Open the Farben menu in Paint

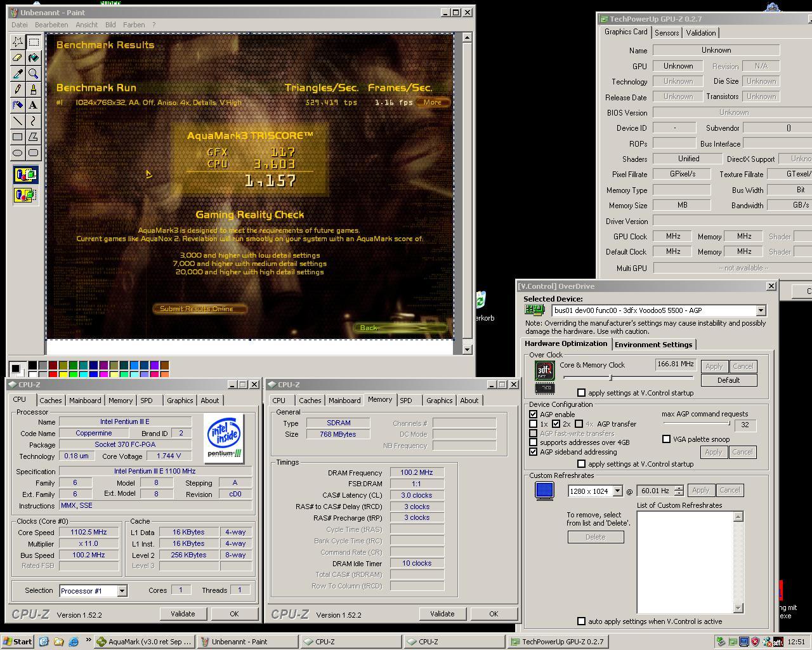coord(134,25)
